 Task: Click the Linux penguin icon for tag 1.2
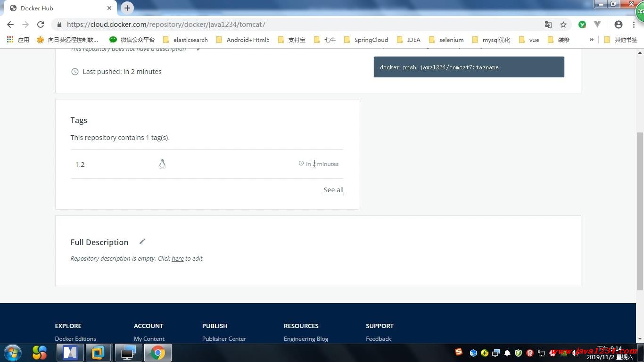pyautogui.click(x=162, y=164)
